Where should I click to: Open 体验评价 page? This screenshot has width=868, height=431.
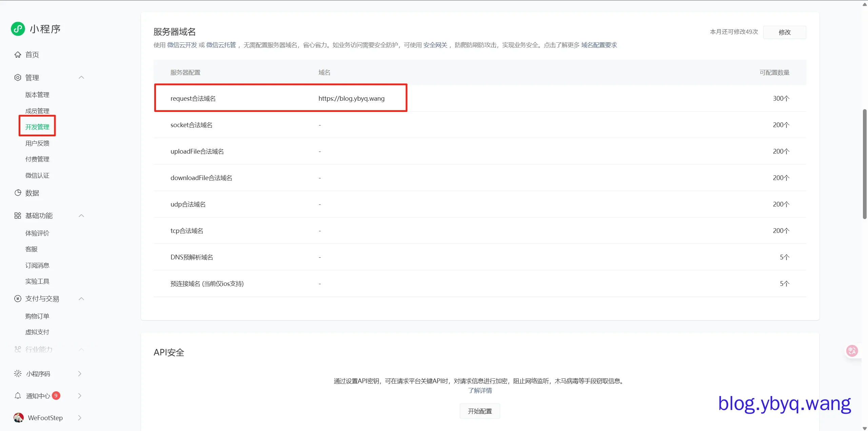click(x=37, y=233)
